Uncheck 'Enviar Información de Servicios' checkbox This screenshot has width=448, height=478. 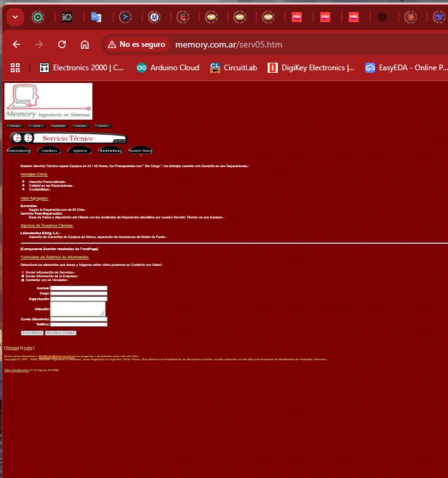[x=23, y=272]
